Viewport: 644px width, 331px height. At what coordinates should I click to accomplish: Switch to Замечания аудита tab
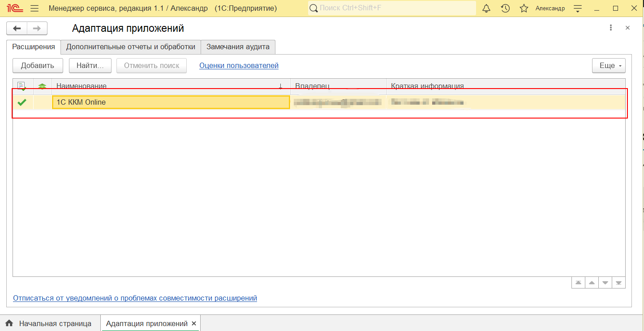pos(238,47)
